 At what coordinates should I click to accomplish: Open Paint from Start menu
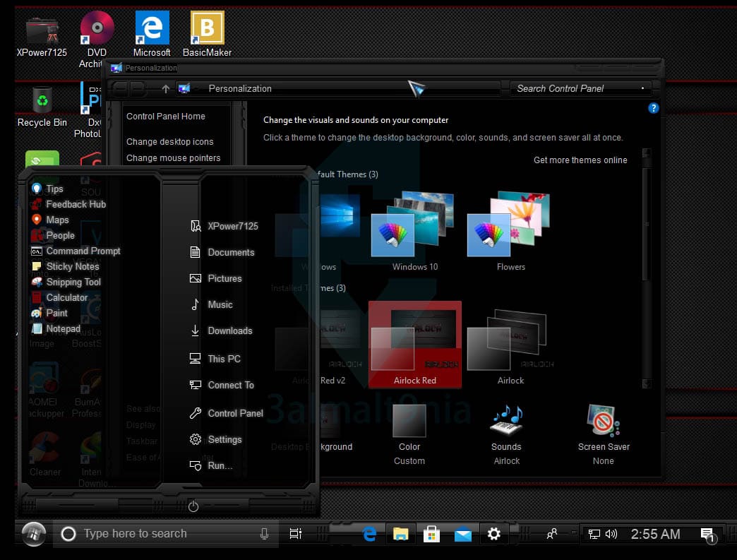[x=49, y=313]
